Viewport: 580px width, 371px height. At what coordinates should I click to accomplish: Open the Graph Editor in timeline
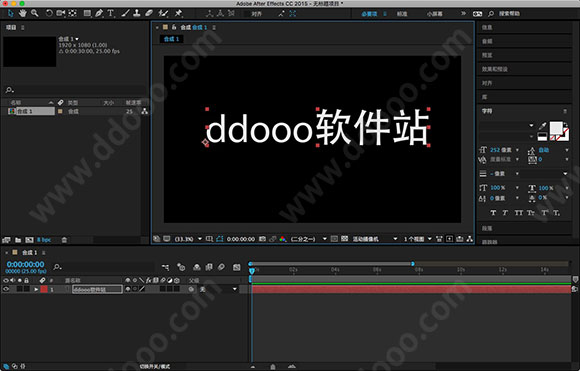(237, 267)
